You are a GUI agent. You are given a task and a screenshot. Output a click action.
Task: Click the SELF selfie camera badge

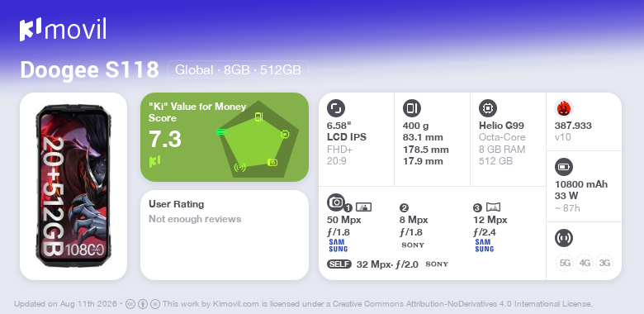(339, 264)
